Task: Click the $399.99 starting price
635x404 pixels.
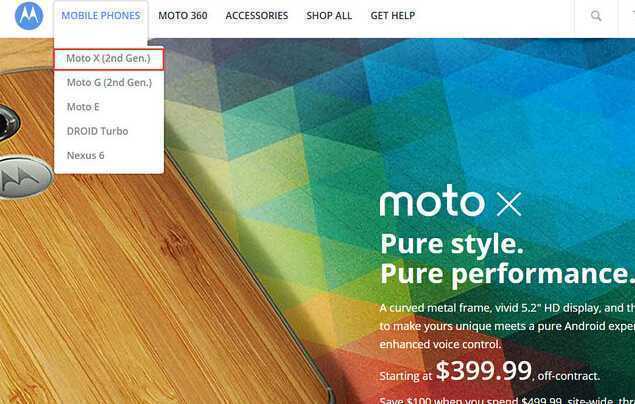Action: pos(484,370)
